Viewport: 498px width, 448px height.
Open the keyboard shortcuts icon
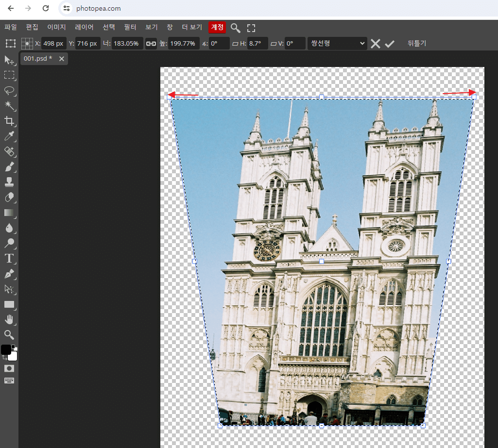click(x=9, y=381)
